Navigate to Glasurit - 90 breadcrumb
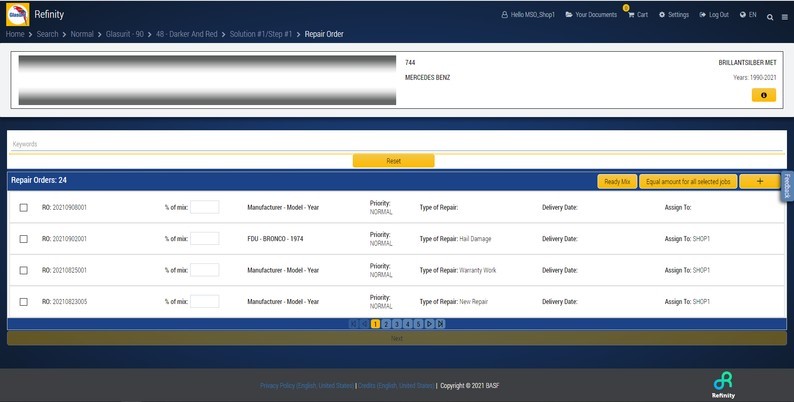The height and width of the screenshot is (402, 794). 125,34
